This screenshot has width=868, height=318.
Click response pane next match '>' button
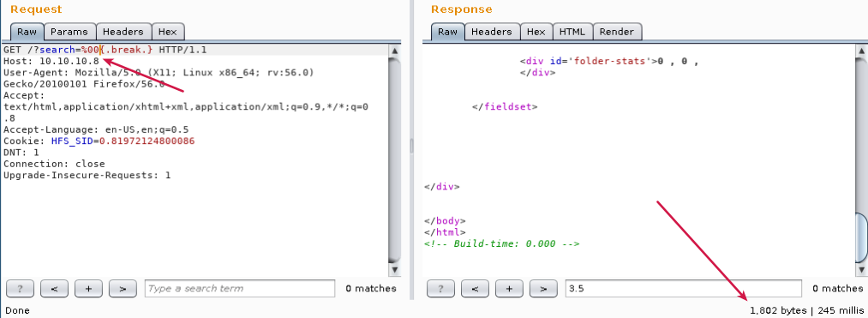click(543, 289)
